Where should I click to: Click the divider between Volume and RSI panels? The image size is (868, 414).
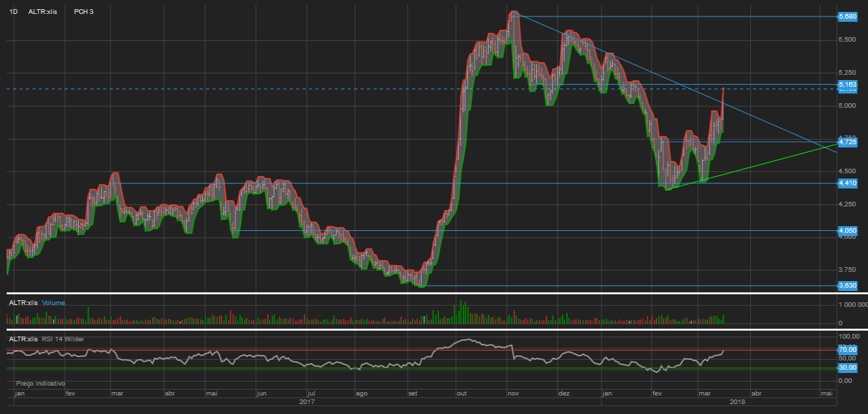[423, 329]
